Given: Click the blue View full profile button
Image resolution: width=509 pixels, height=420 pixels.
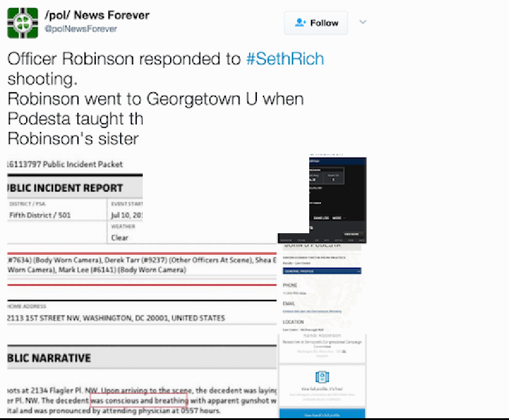Looking at the screenshot, I should pyautogui.click(x=322, y=414).
